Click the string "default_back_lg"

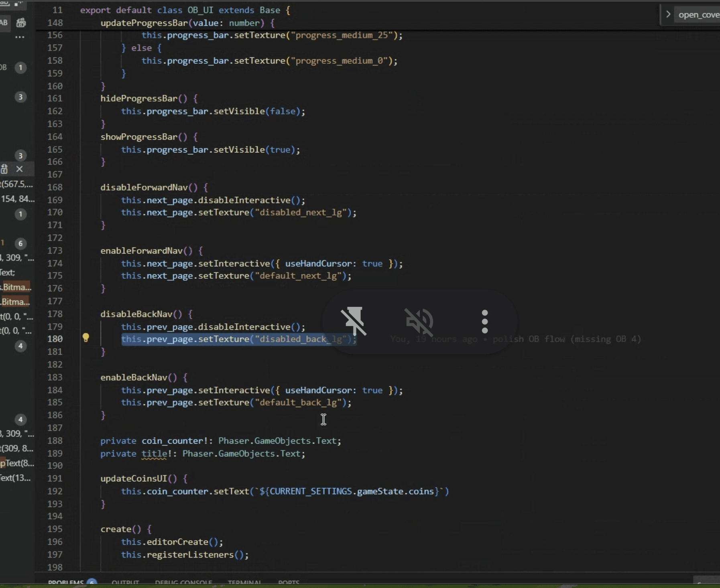coord(298,402)
